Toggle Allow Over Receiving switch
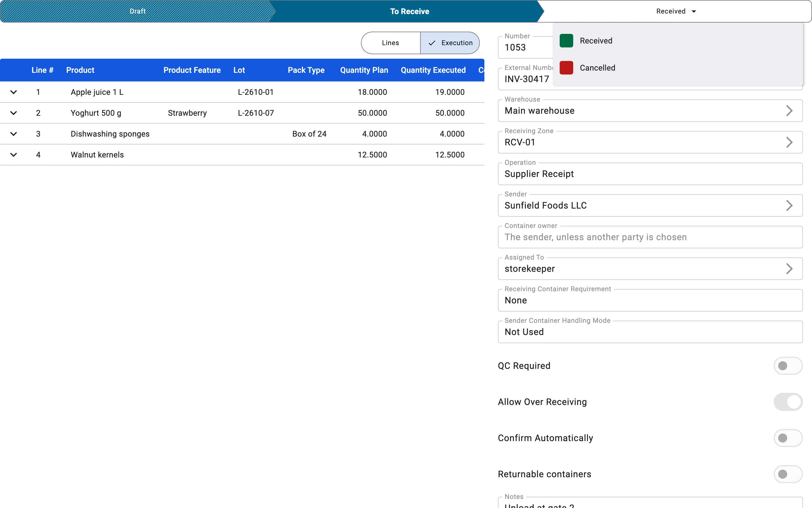The image size is (812, 508). click(788, 402)
